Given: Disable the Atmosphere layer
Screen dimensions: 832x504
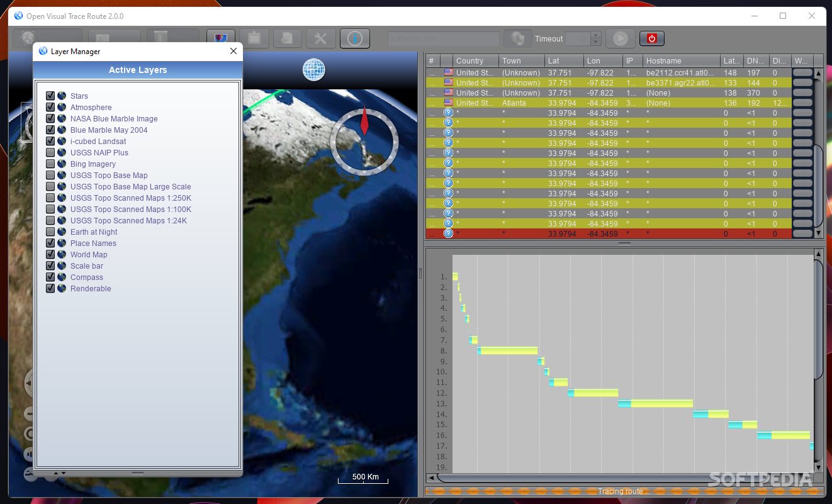Looking at the screenshot, I should [50, 108].
